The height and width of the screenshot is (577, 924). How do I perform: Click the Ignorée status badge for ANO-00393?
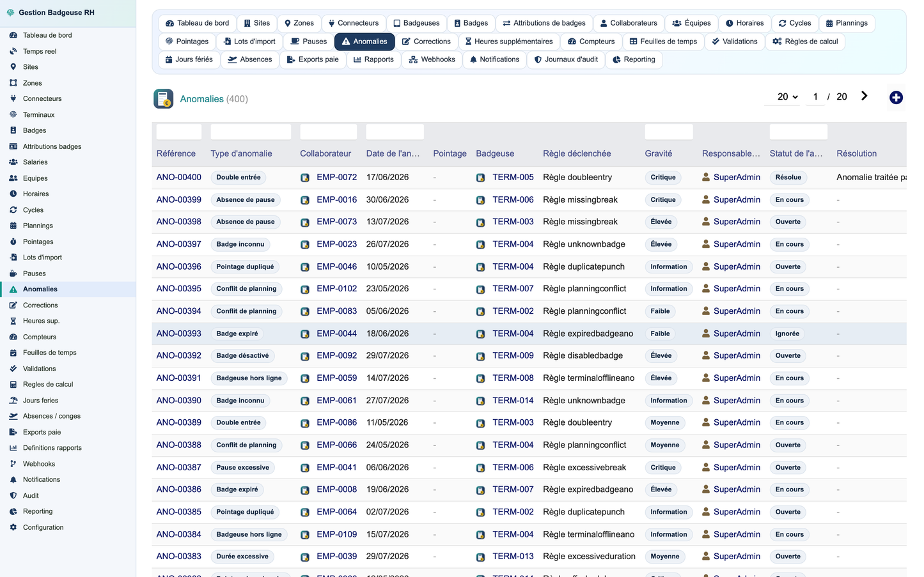pos(788,334)
